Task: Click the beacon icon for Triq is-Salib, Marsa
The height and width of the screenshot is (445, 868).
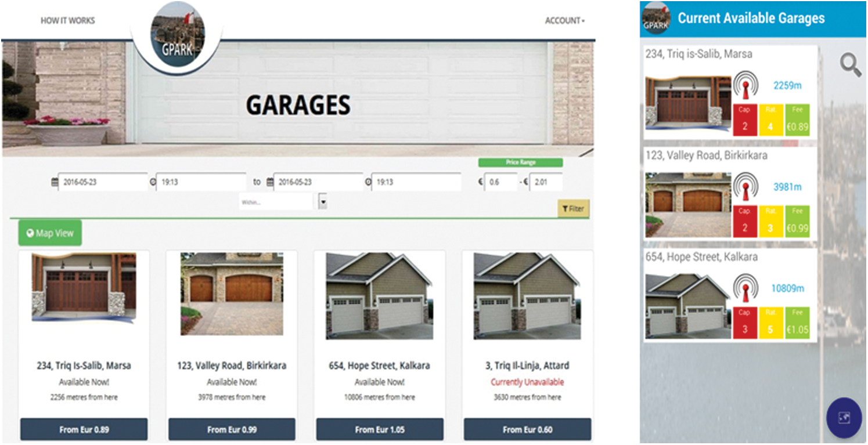Action: click(744, 86)
